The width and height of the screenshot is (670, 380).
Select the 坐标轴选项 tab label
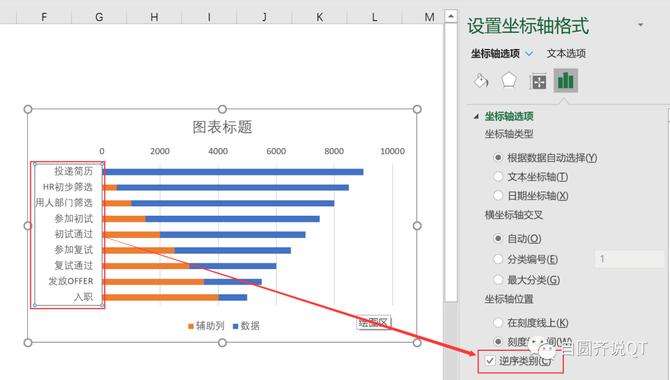(495, 53)
